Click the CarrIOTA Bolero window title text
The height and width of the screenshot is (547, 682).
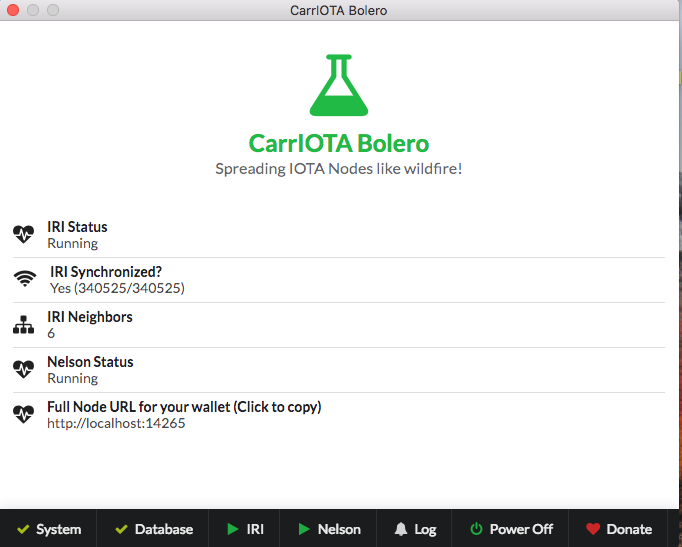click(338, 10)
